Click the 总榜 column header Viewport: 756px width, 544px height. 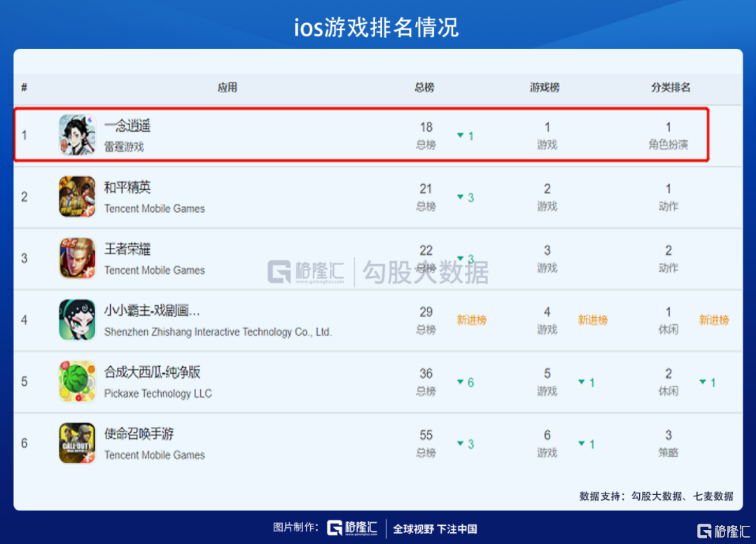[x=424, y=88]
